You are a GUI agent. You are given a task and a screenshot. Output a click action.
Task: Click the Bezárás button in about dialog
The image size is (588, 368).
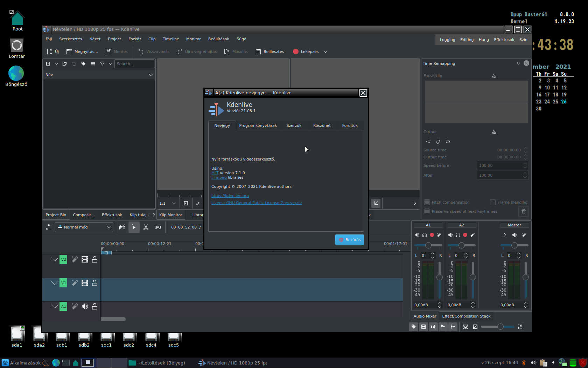pos(350,240)
